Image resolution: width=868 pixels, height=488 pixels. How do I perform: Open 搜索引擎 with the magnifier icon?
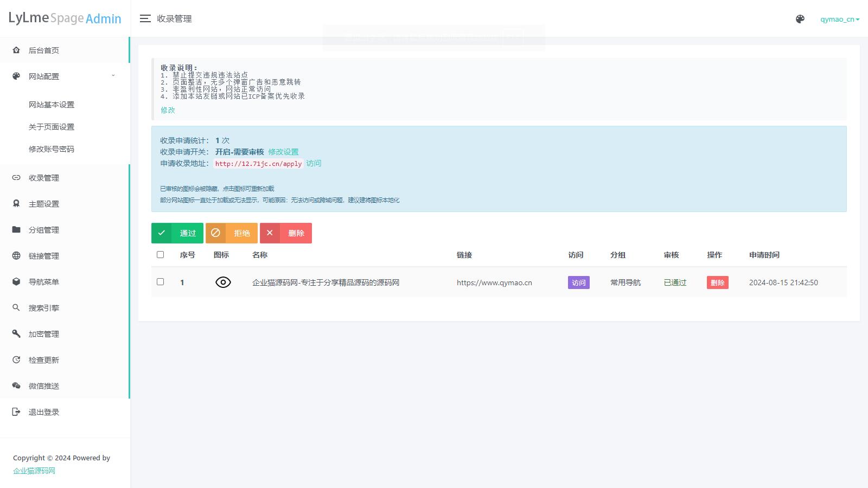pos(44,308)
